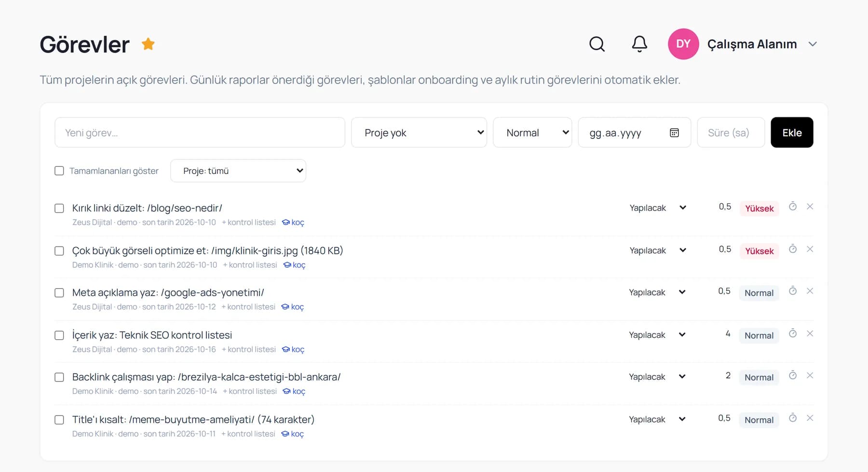868x472 pixels.
Task: Start timer for Meta açıklama yaz task
Action: pos(793,291)
